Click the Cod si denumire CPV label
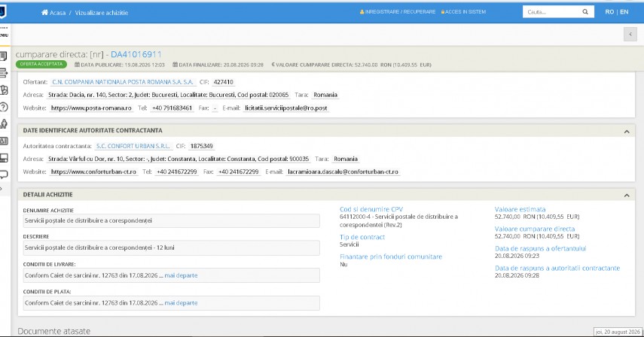Viewport: 644px width, 337px height. click(x=371, y=209)
